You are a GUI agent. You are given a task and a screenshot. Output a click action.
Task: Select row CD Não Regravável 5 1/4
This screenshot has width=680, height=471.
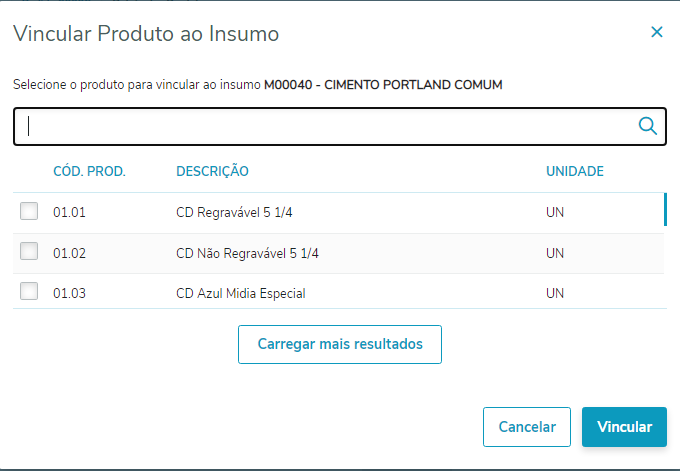click(247, 253)
